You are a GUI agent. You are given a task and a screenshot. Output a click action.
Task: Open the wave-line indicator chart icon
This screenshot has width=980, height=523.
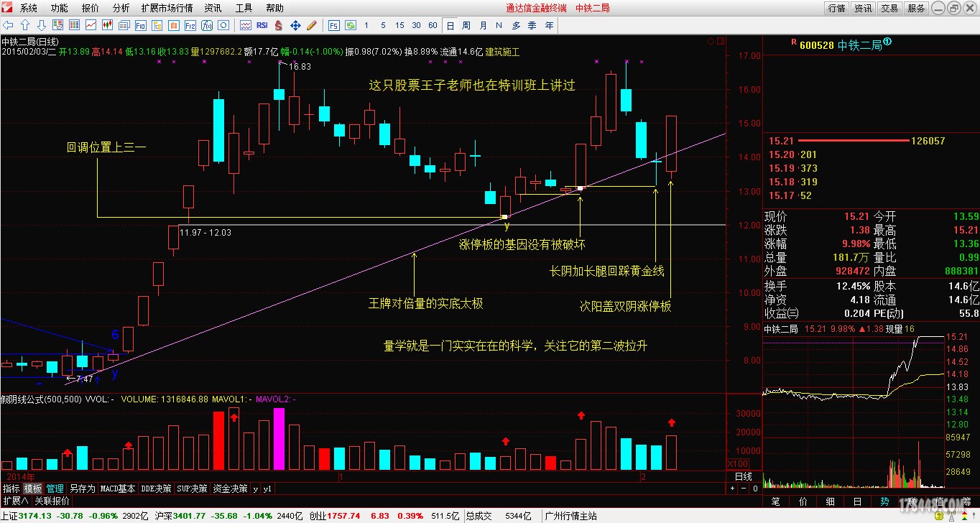(x=246, y=25)
